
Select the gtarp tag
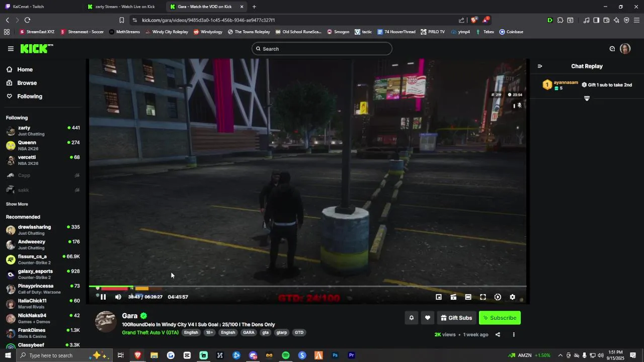point(282,332)
